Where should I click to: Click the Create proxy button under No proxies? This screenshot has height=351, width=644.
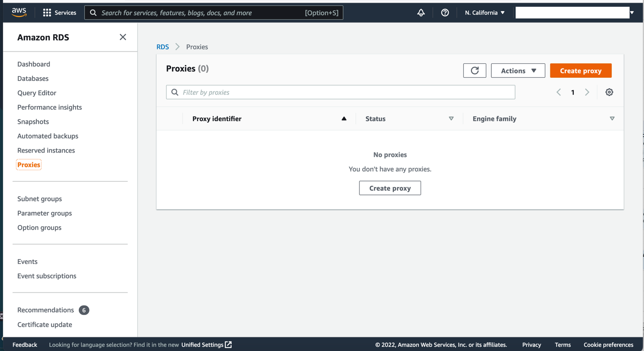tap(390, 188)
